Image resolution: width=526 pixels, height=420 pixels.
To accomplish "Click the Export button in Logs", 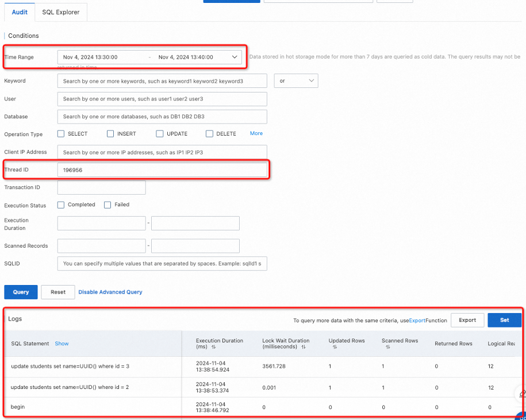I will (x=467, y=320).
